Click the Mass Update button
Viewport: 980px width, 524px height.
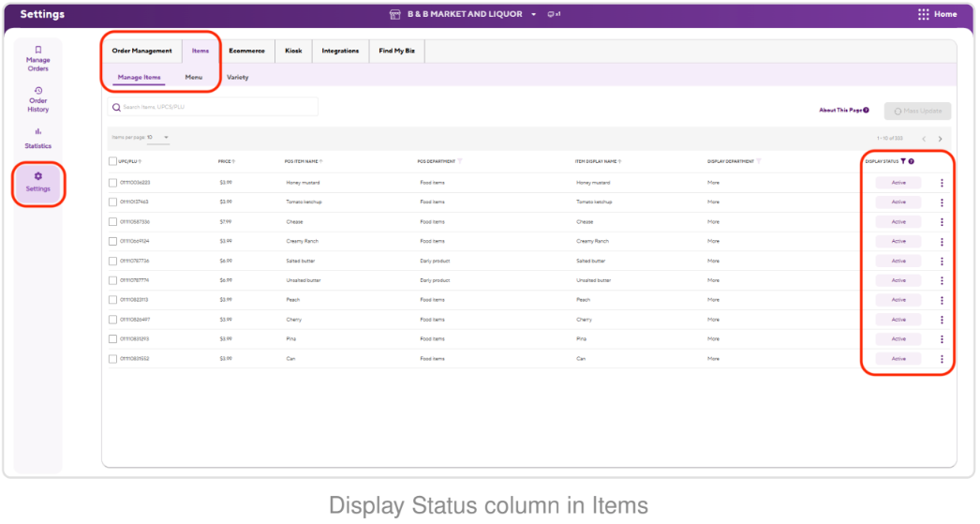click(917, 111)
